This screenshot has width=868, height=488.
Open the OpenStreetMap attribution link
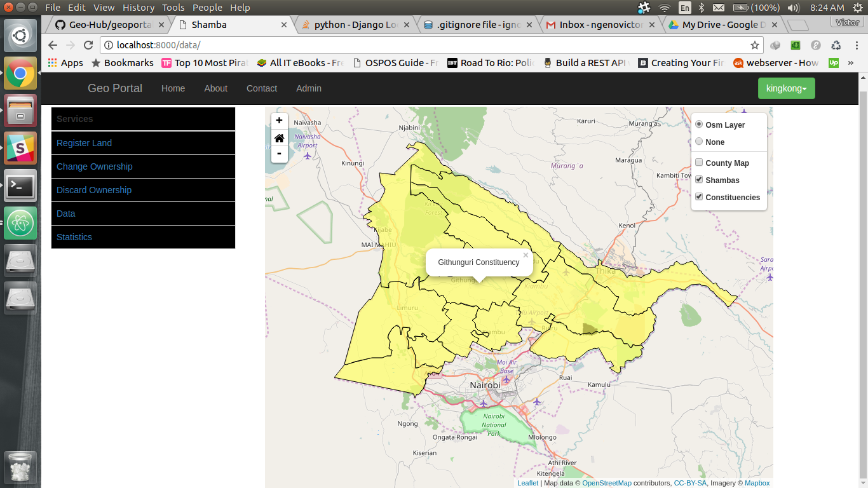(607, 484)
